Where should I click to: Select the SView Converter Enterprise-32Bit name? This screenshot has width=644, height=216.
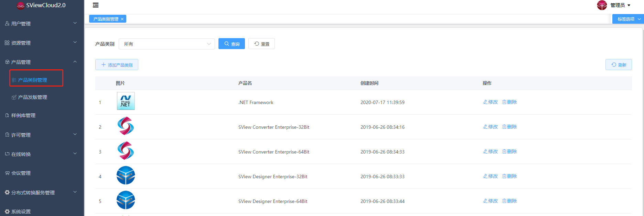point(274,127)
